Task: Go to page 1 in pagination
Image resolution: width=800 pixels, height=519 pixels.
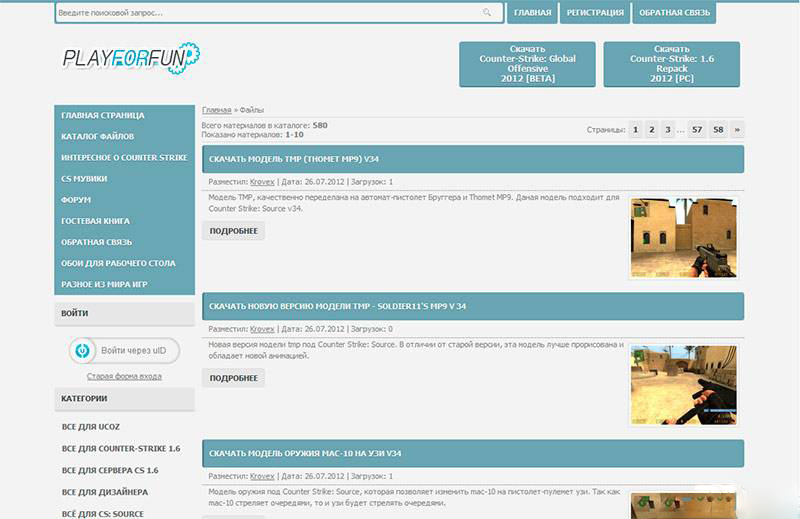Action: coord(635,130)
